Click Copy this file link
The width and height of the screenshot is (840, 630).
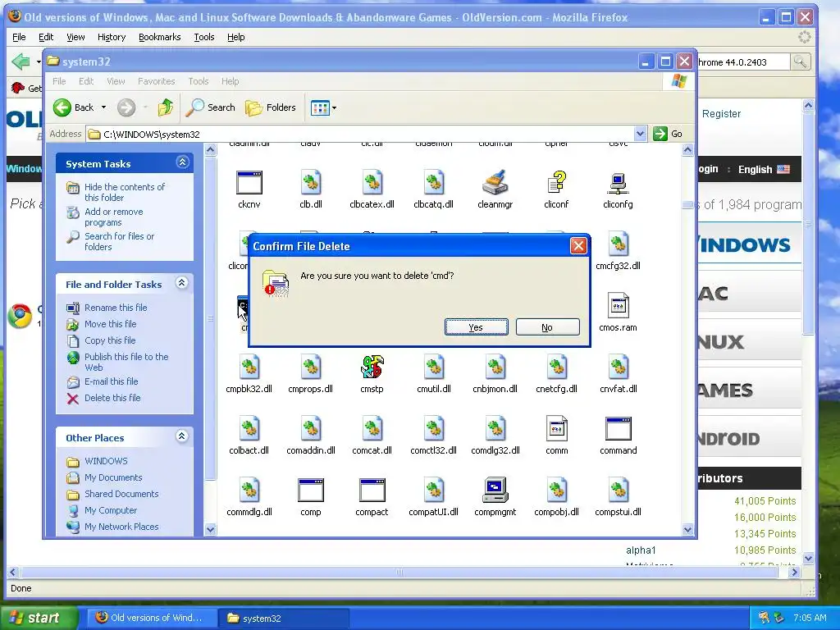[x=110, y=340]
